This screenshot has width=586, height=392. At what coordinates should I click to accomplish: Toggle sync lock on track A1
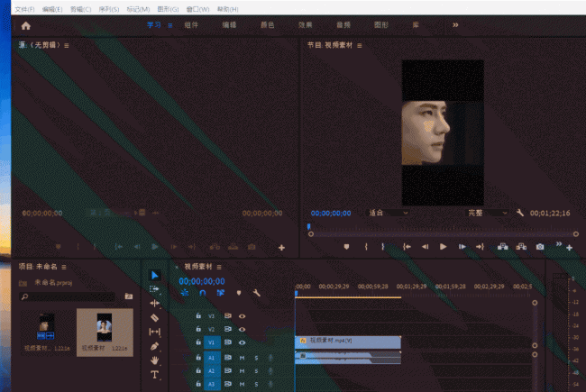pos(227,358)
